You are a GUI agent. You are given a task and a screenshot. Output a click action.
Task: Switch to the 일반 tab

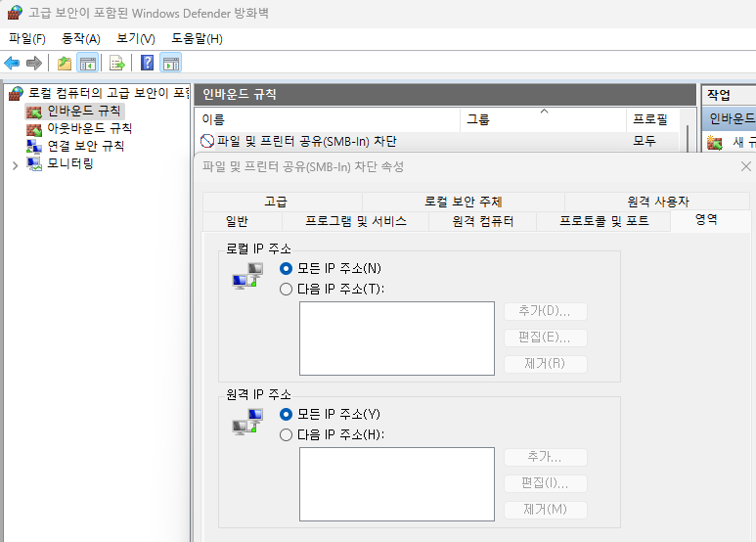[x=243, y=221]
